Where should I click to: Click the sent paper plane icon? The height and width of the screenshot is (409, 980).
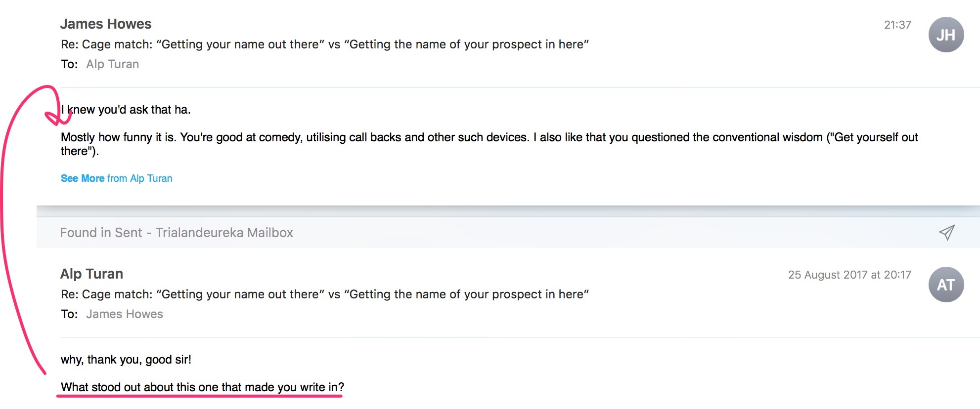click(947, 232)
